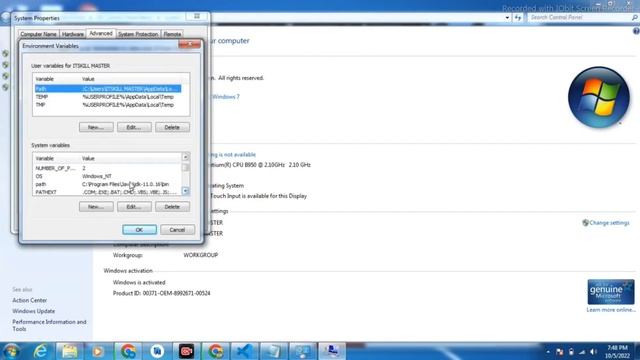Open Action Center flag in system tray

pyautogui.click(x=560, y=352)
